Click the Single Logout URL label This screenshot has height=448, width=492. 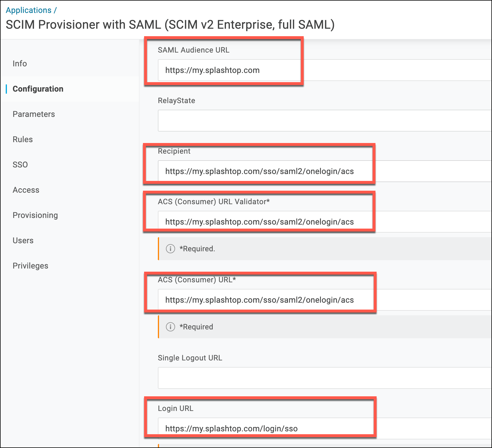[x=190, y=358]
